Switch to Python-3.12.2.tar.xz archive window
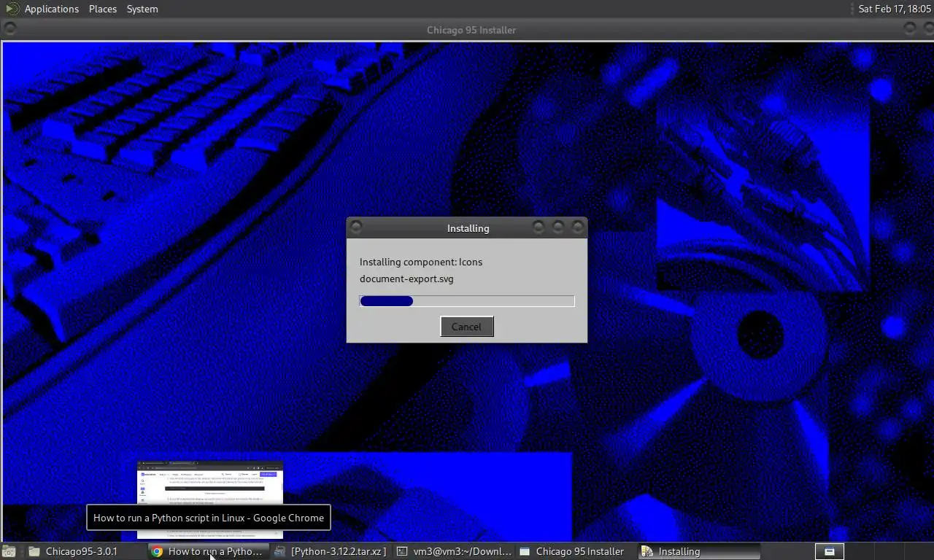The image size is (934, 560). click(331, 551)
